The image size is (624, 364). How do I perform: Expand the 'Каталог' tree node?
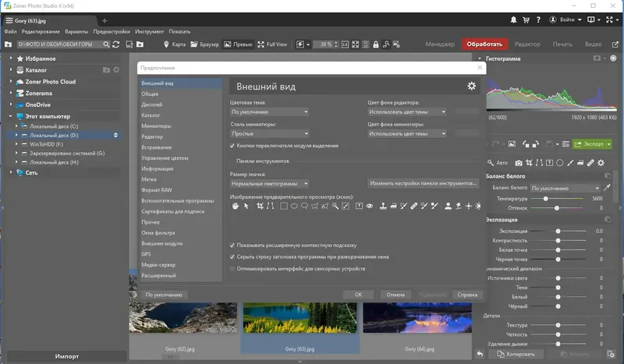click(11, 69)
